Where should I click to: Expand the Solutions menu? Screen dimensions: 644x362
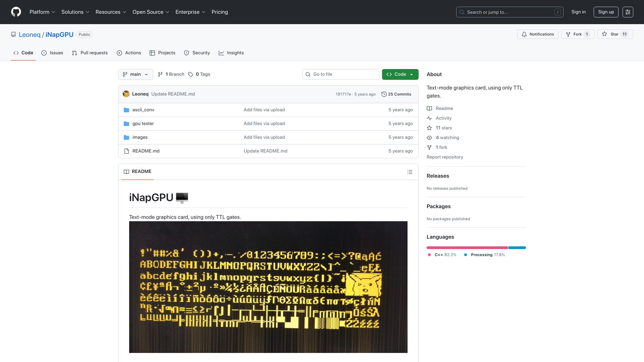(75, 12)
